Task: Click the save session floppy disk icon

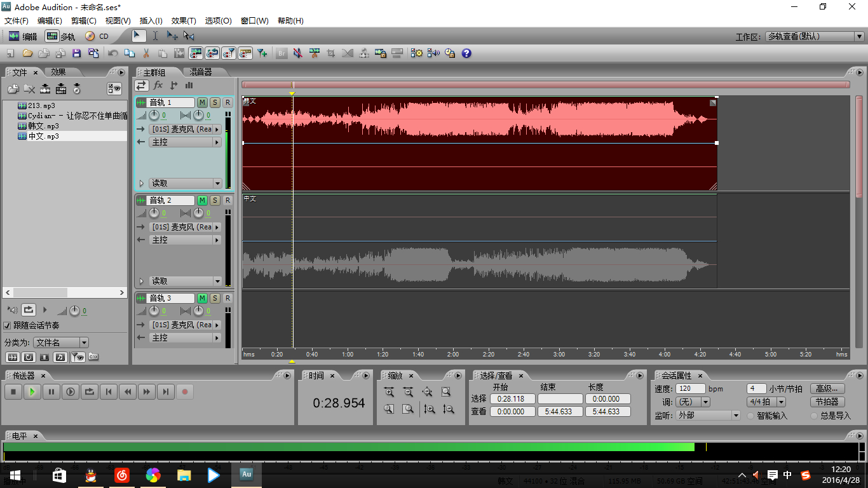Action: 77,53
